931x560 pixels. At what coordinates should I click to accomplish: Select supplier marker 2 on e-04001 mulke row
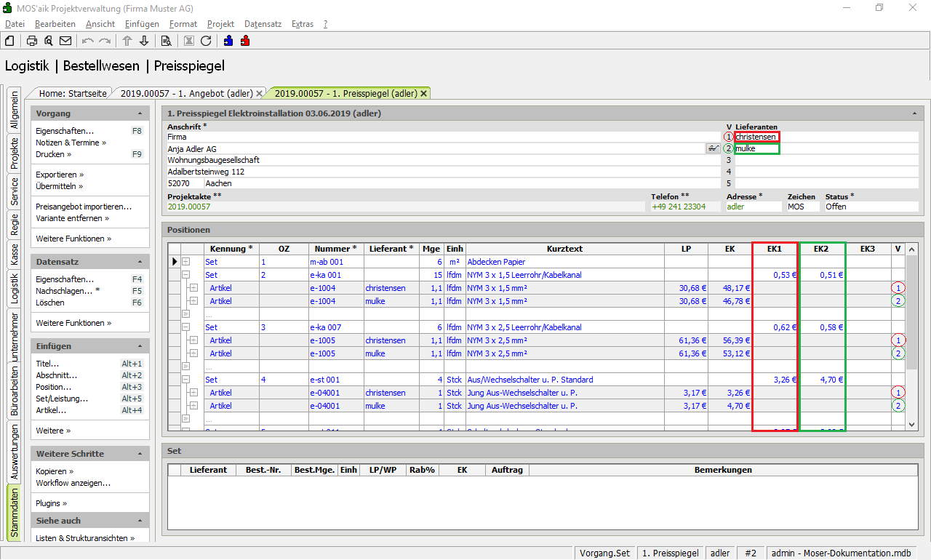898,406
